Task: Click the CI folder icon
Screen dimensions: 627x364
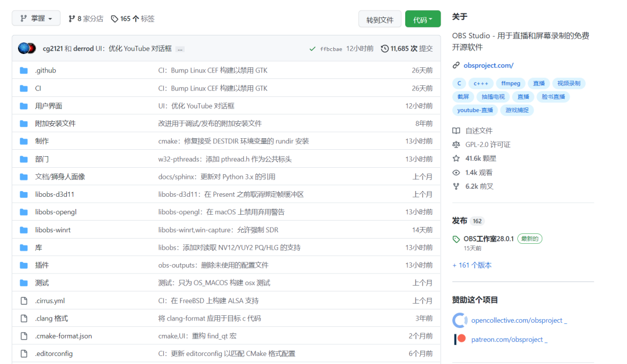Action: 24,88
